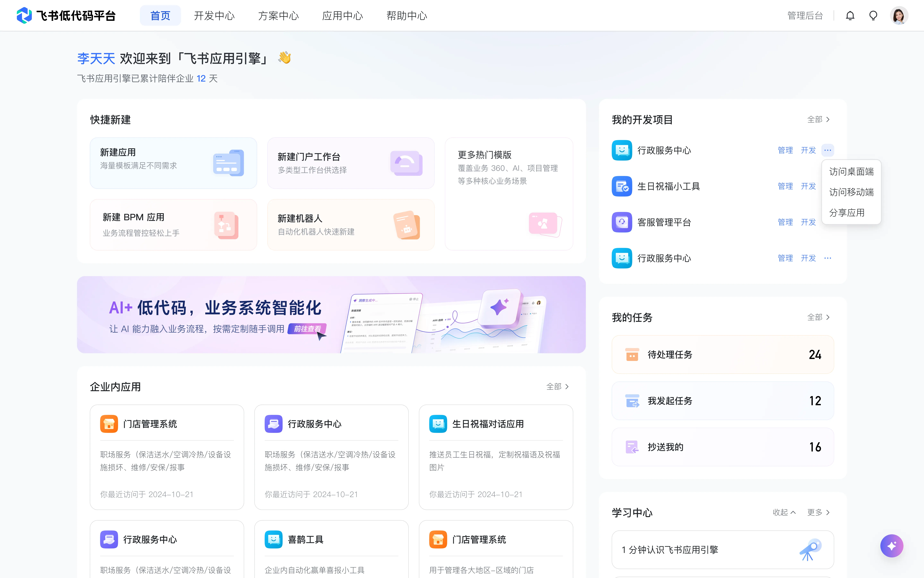
Task: Click the 更多热门模版 title text
Action: click(x=484, y=155)
